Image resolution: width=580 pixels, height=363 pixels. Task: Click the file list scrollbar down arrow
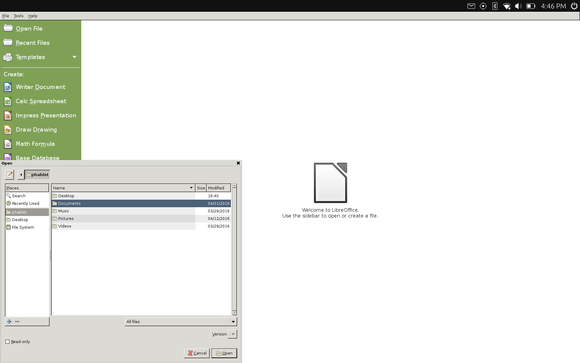(234, 313)
